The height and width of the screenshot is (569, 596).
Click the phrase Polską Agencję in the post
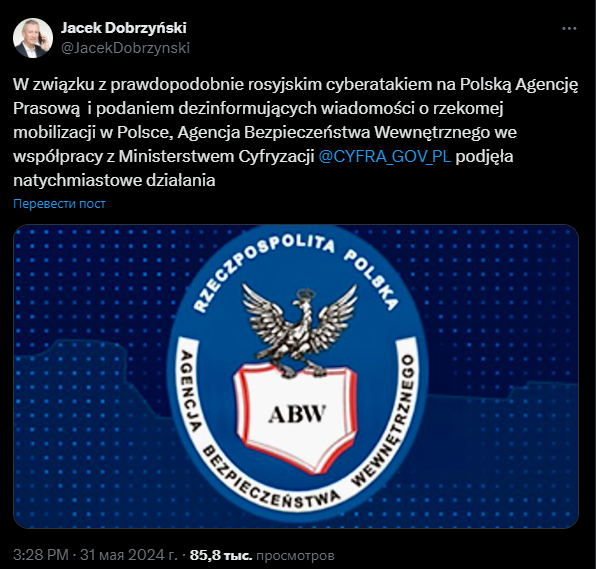519,84
